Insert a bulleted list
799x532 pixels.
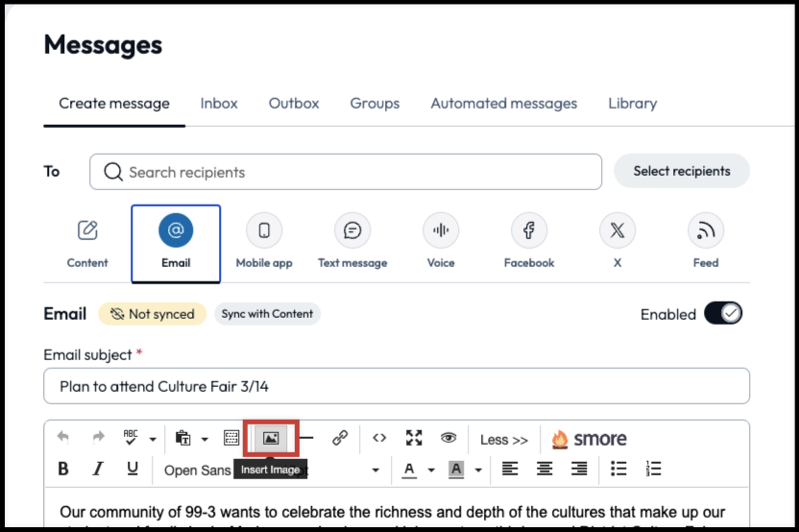pos(619,469)
